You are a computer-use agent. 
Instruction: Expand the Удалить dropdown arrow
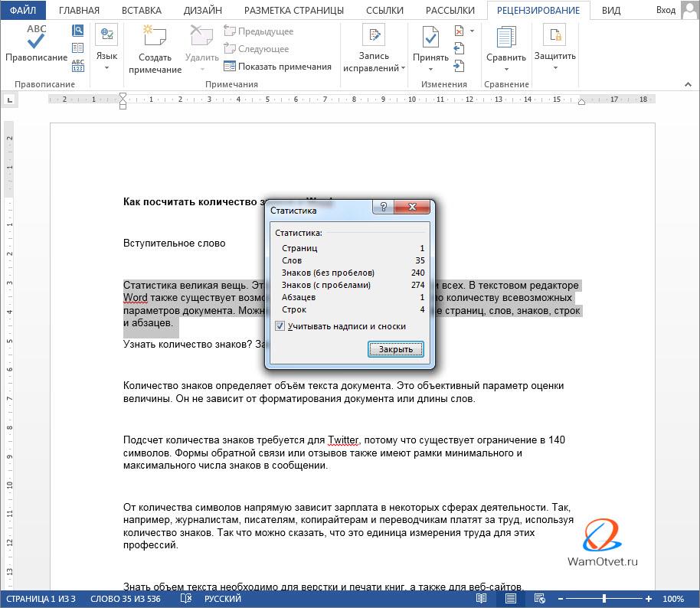coord(201,70)
